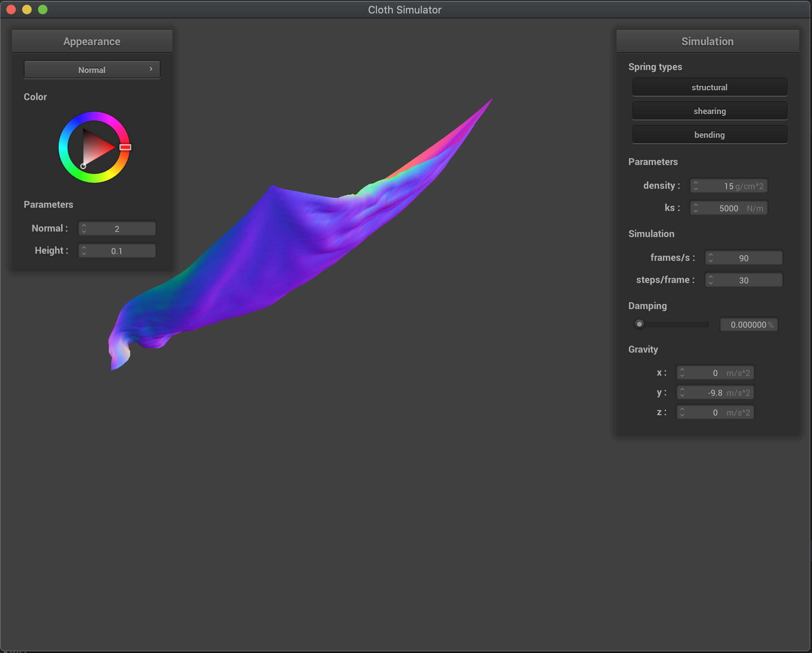The image size is (812, 653).
Task: Click the gravity z stepper arrows
Action: click(x=682, y=412)
